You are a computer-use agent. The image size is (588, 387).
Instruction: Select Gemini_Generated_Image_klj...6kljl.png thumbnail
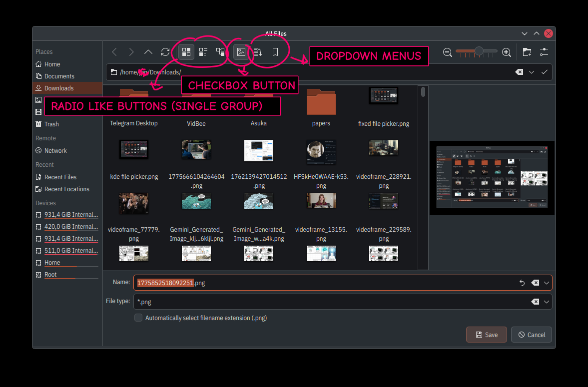[196, 201]
